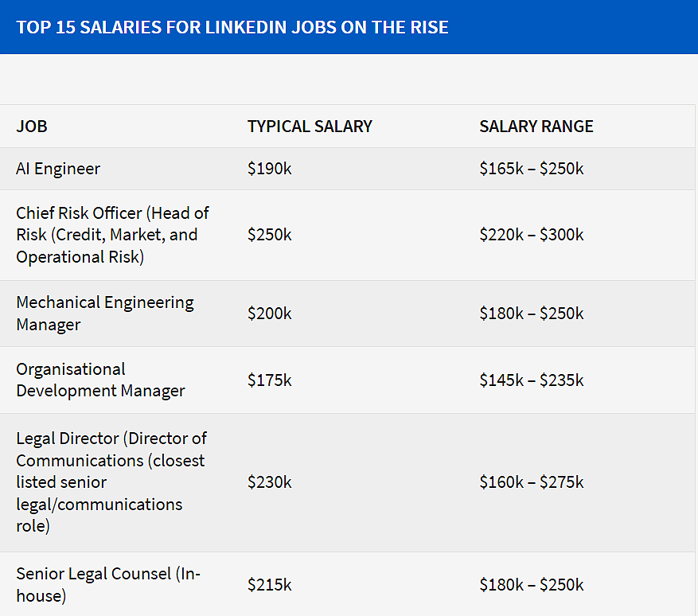Screen dimensions: 698x616
Task: Click the $160k – $275k salary range
Action: point(532,482)
